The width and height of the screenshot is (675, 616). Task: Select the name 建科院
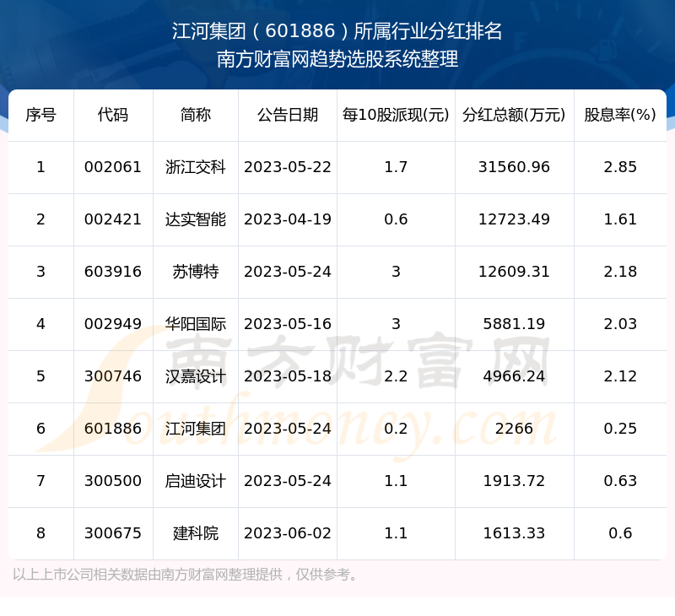196,533
